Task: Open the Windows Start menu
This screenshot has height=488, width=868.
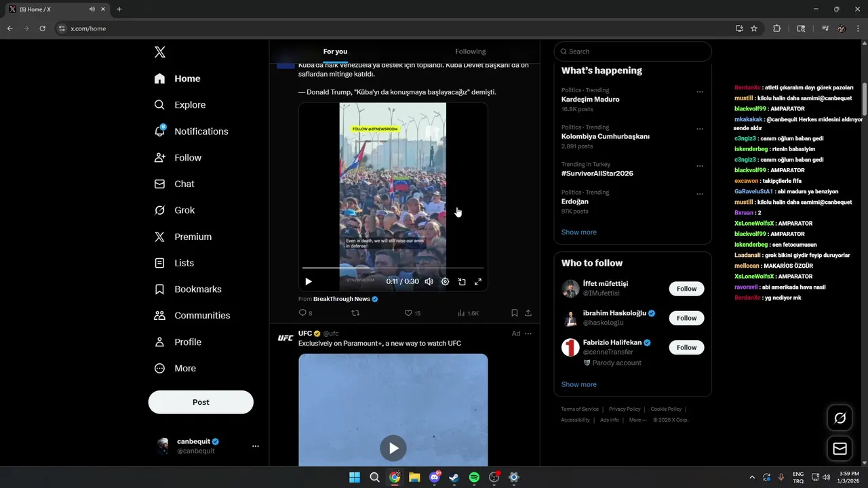Action: (x=355, y=477)
